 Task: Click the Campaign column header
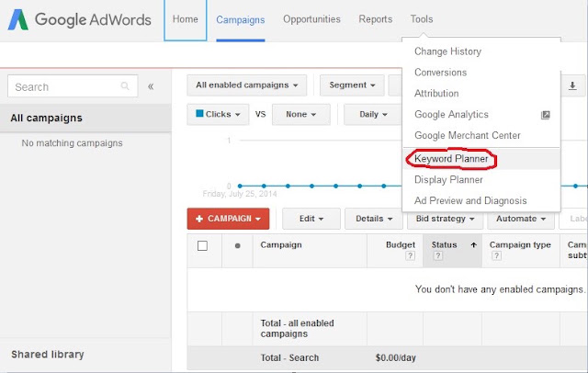pos(281,244)
